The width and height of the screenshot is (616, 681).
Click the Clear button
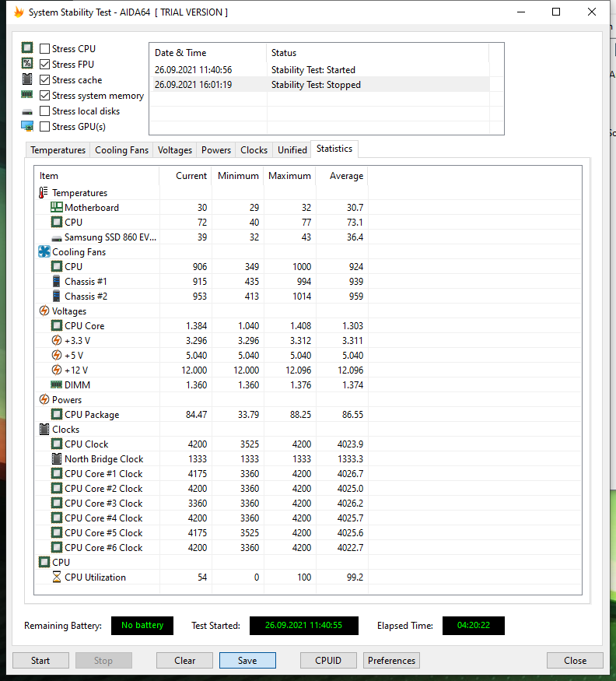[184, 660]
